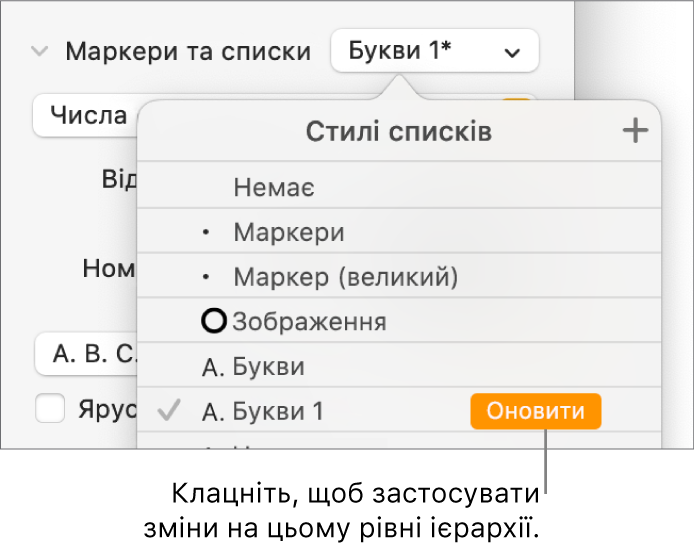Image resolution: width=694 pixels, height=551 pixels.
Task: Open the Букви 1* list style dropdown
Action: point(435,51)
